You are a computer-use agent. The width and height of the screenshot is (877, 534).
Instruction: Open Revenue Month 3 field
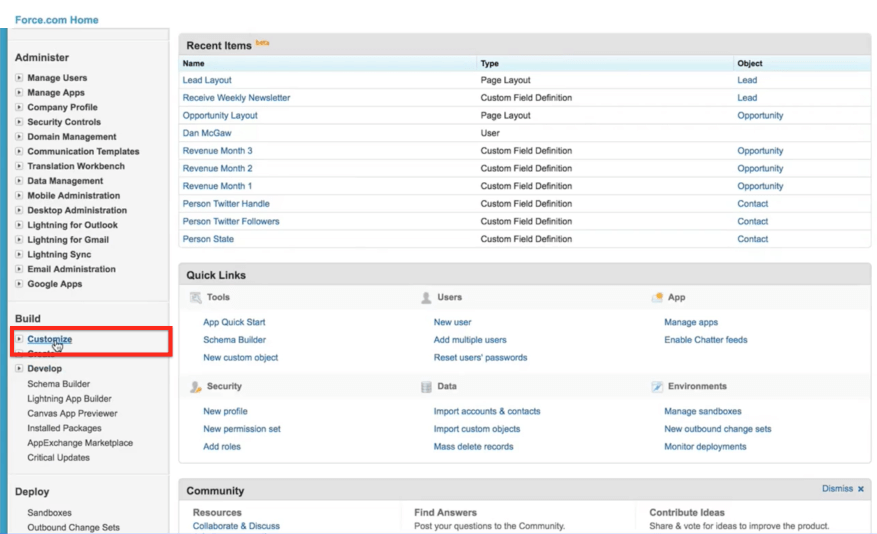(x=217, y=151)
